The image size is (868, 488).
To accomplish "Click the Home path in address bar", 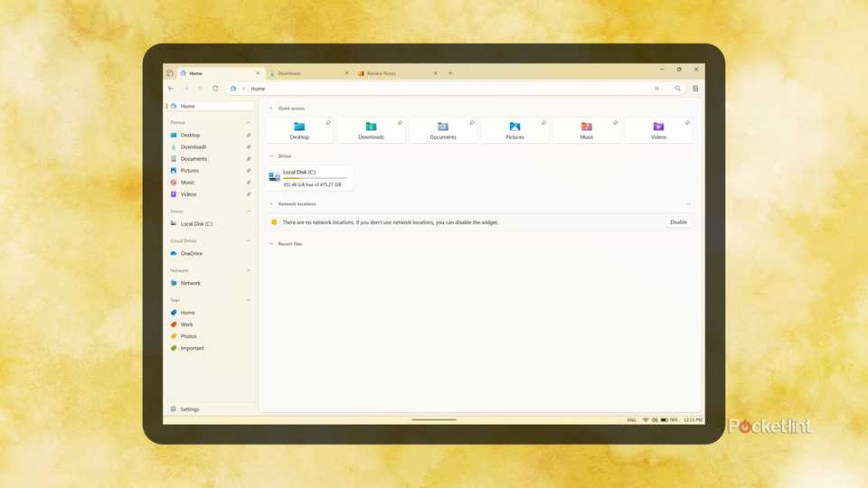I will click(x=258, y=89).
